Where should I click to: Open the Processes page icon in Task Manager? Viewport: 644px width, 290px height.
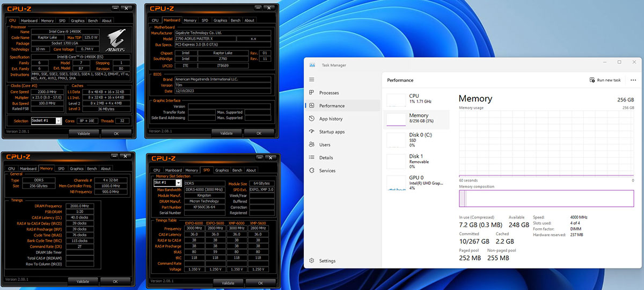point(312,93)
